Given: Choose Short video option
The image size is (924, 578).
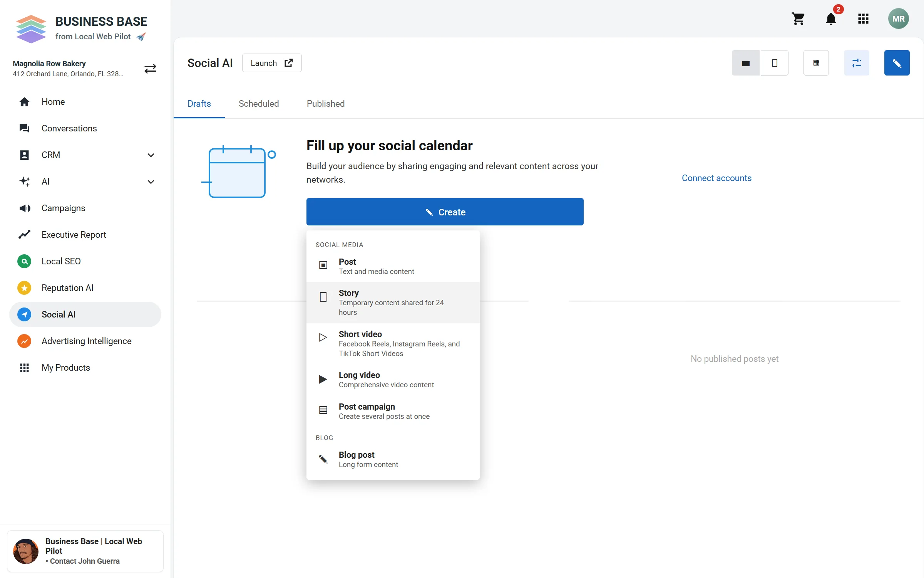Looking at the screenshot, I should tap(393, 344).
